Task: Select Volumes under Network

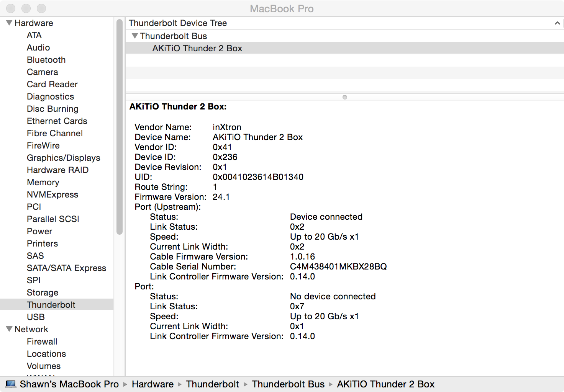Action: (44, 366)
